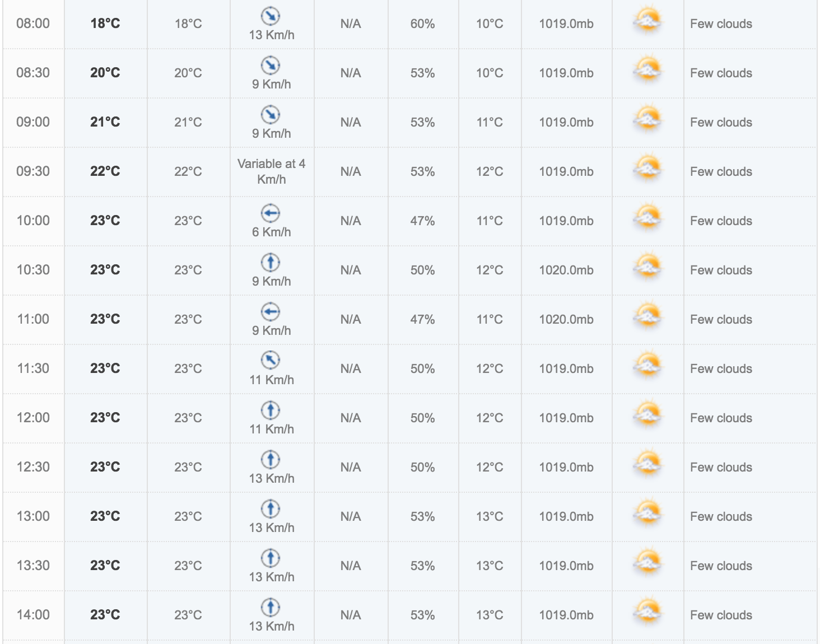Click the 47% humidity at 11:00

[422, 320]
